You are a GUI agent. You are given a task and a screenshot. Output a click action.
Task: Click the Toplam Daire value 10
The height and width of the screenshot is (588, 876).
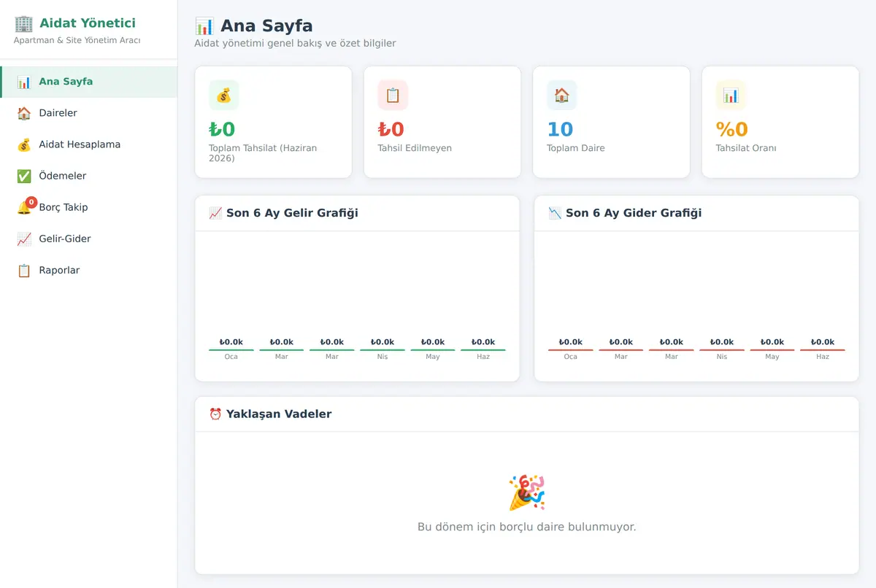point(560,129)
